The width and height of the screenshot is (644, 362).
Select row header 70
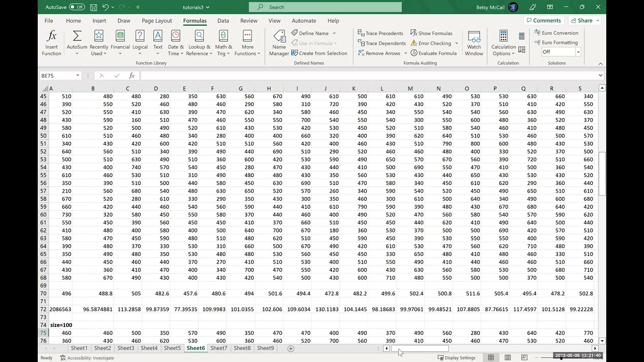pyautogui.click(x=43, y=293)
